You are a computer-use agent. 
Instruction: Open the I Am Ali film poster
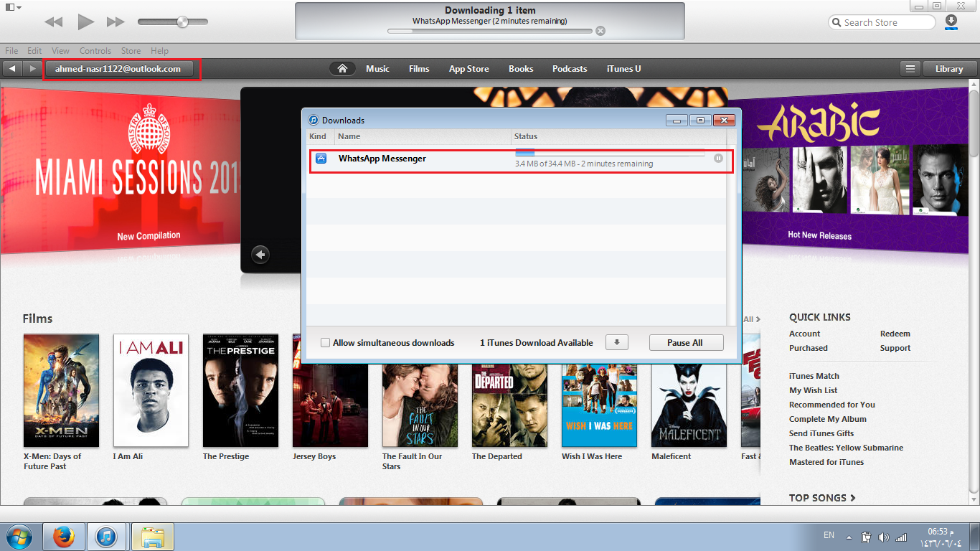click(x=151, y=390)
